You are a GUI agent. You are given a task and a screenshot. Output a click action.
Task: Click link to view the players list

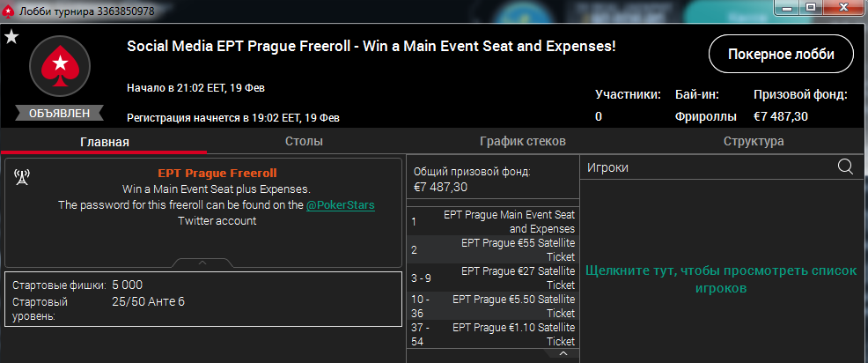(721, 279)
